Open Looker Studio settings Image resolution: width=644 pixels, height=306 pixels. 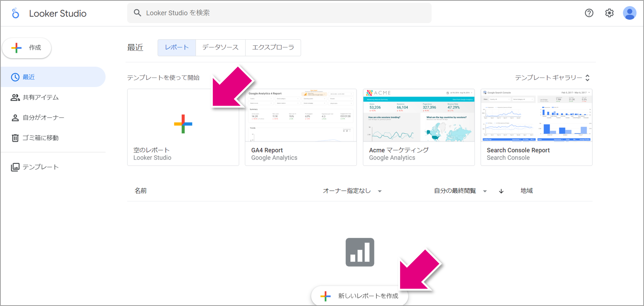tap(609, 13)
